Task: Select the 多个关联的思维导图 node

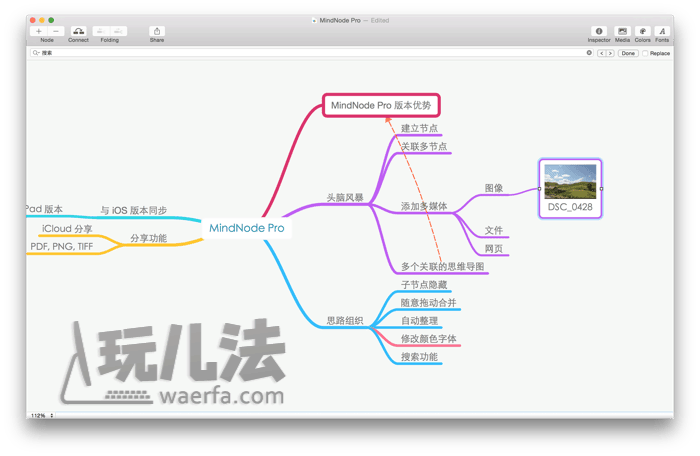Action: point(442,267)
